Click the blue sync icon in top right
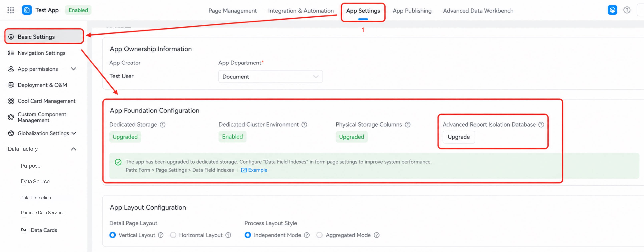Screen dimensions: 644x252 612,10
